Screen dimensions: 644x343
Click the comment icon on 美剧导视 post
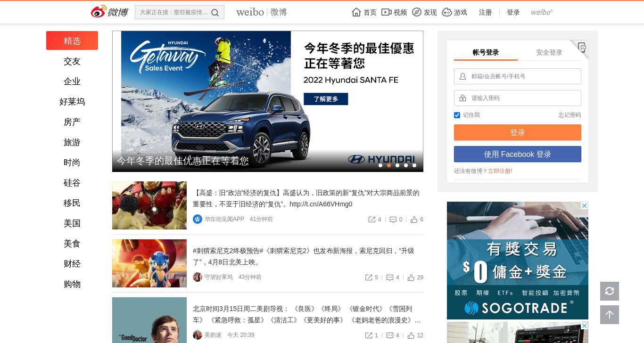tap(390, 335)
